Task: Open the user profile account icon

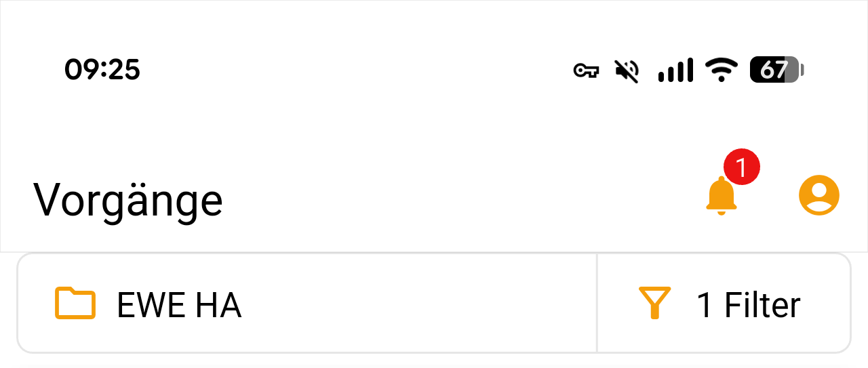Action: tap(819, 196)
